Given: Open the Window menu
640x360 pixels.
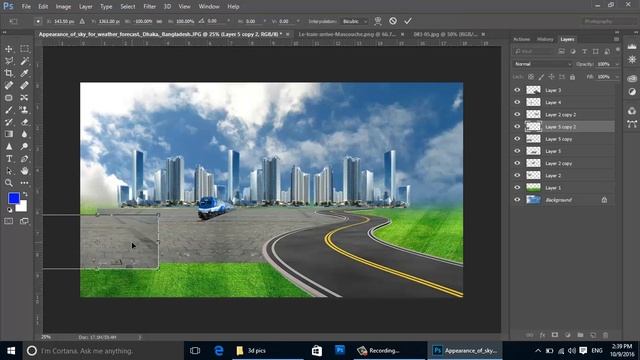Looking at the screenshot, I should tap(209, 7).
